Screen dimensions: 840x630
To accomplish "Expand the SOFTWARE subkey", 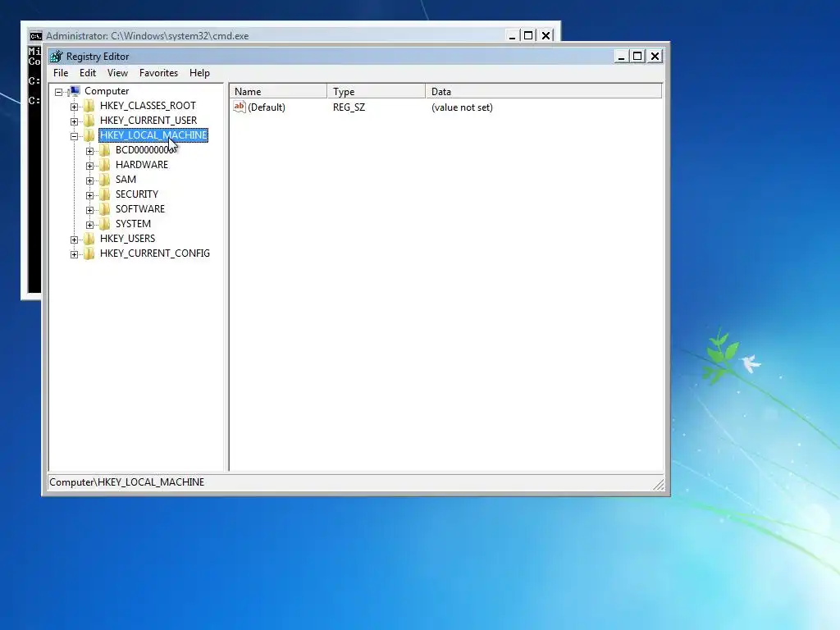I will pyautogui.click(x=90, y=210).
